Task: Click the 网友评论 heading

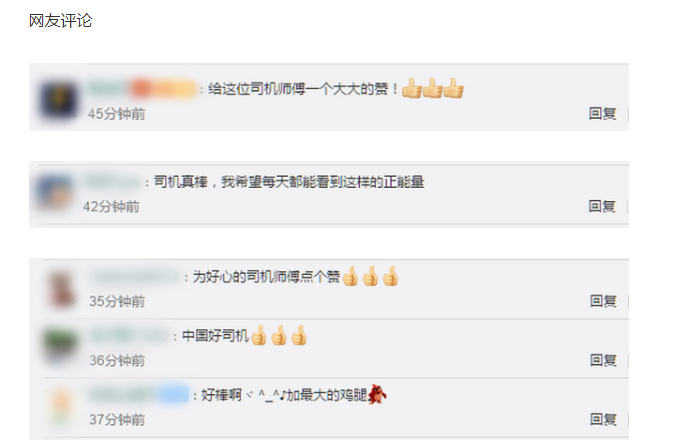Action: pyautogui.click(x=60, y=21)
